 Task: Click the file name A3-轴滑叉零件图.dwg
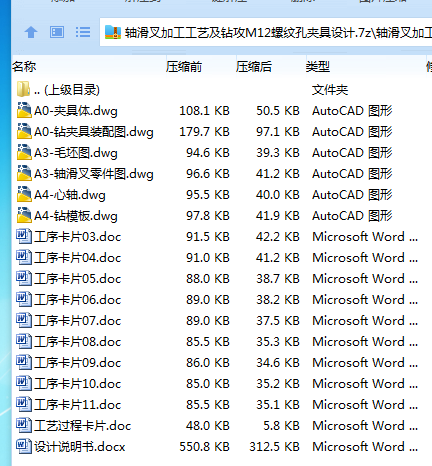click(94, 174)
